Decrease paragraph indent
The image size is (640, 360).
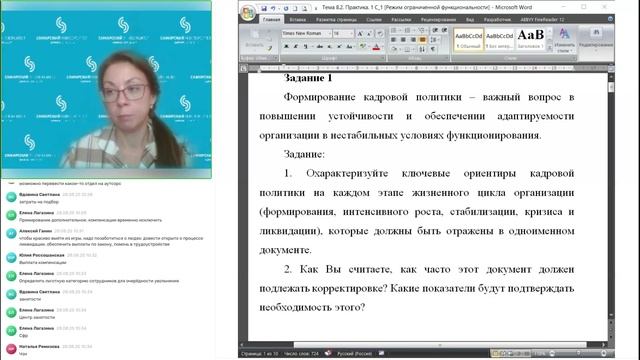tap(435, 30)
